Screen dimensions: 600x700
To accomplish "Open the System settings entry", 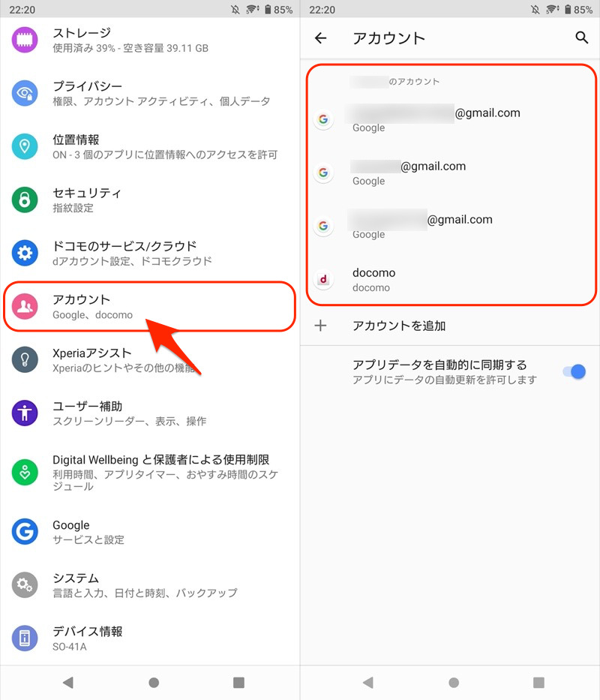I will 150,584.
